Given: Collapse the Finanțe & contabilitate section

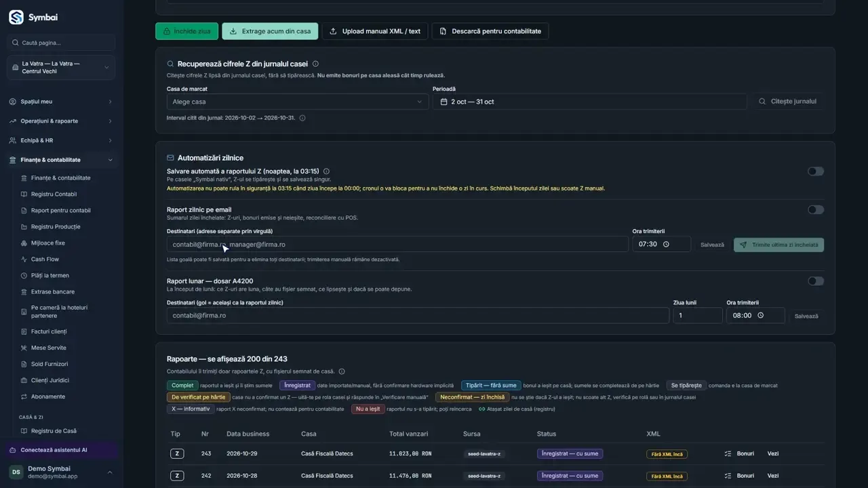Looking at the screenshot, I should pyautogui.click(x=61, y=160).
